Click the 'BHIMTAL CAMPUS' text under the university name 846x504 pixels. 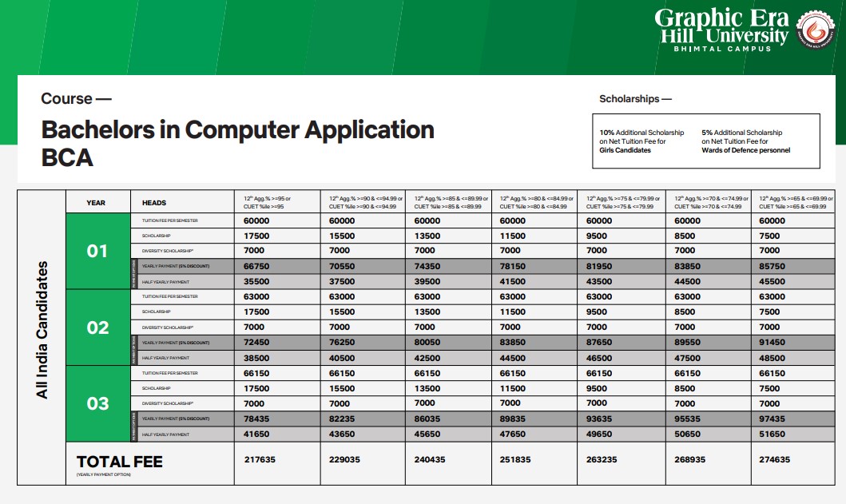(722, 49)
